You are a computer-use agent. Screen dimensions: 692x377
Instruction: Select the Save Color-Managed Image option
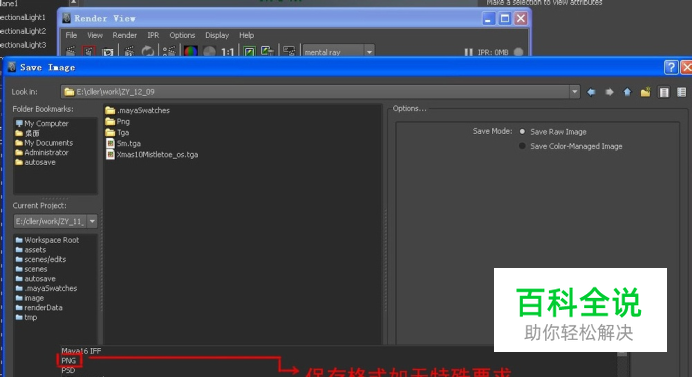pyautogui.click(x=522, y=146)
